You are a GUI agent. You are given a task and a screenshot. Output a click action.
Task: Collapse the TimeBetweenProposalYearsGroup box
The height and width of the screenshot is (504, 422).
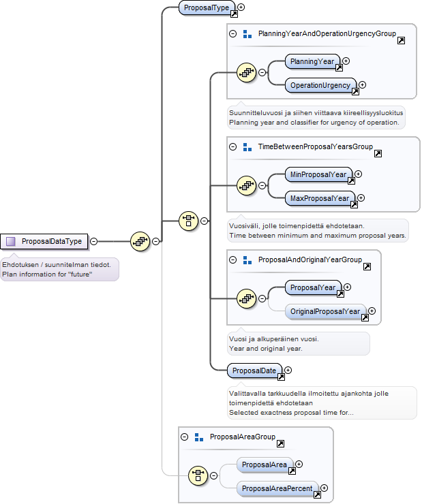[x=233, y=147]
